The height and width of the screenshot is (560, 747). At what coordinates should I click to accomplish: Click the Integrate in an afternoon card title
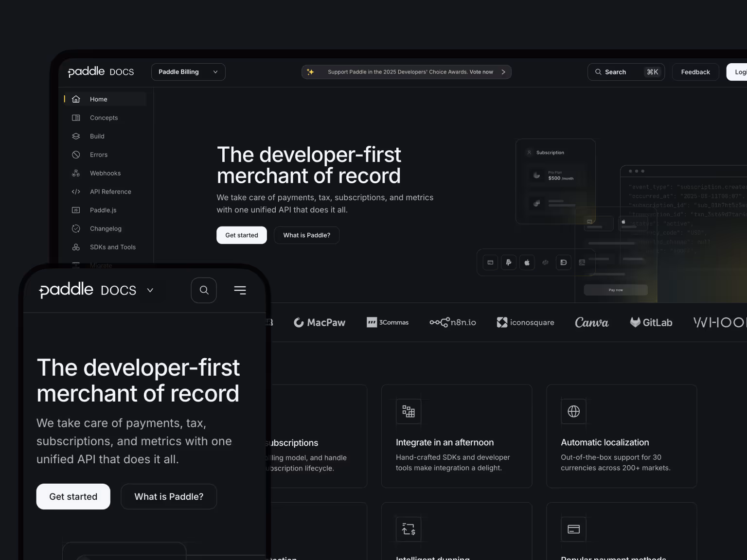(445, 442)
